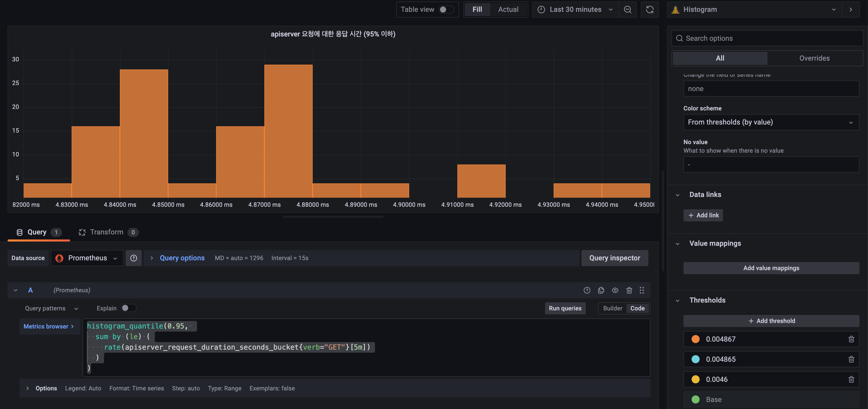This screenshot has height=409, width=868.
Task: Enable the Explain toggle
Action: (x=128, y=308)
